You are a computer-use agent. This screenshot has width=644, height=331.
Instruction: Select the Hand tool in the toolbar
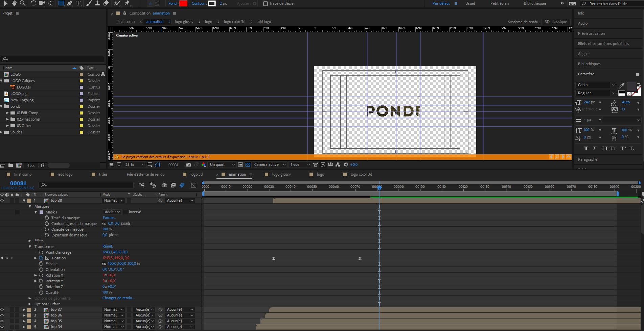(14, 3)
